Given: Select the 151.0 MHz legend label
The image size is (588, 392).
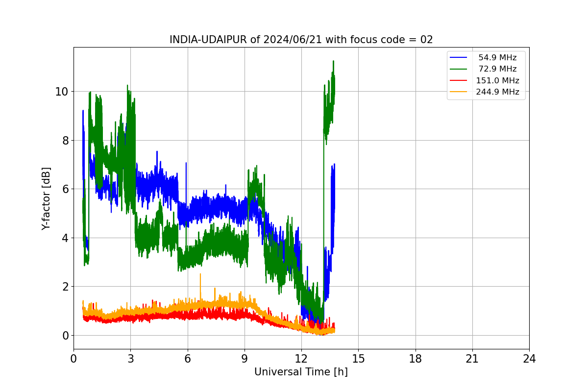Looking at the screenshot, I should click(x=497, y=81).
